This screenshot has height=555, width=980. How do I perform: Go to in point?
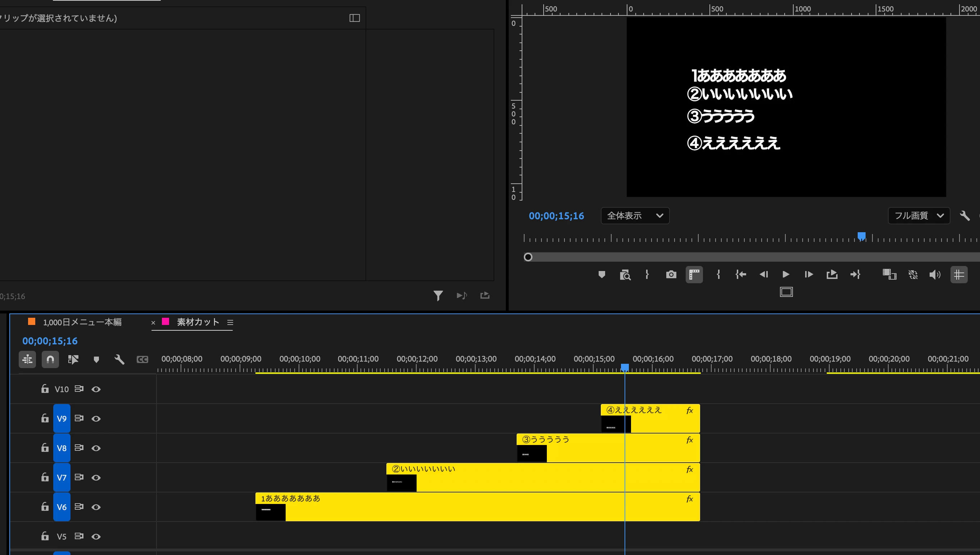[x=741, y=275]
